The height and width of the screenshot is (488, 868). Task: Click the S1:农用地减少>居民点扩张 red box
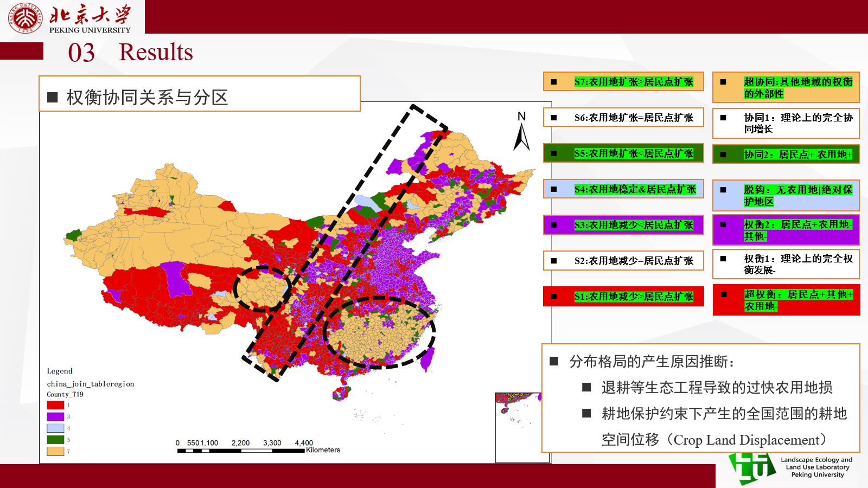[x=623, y=297]
